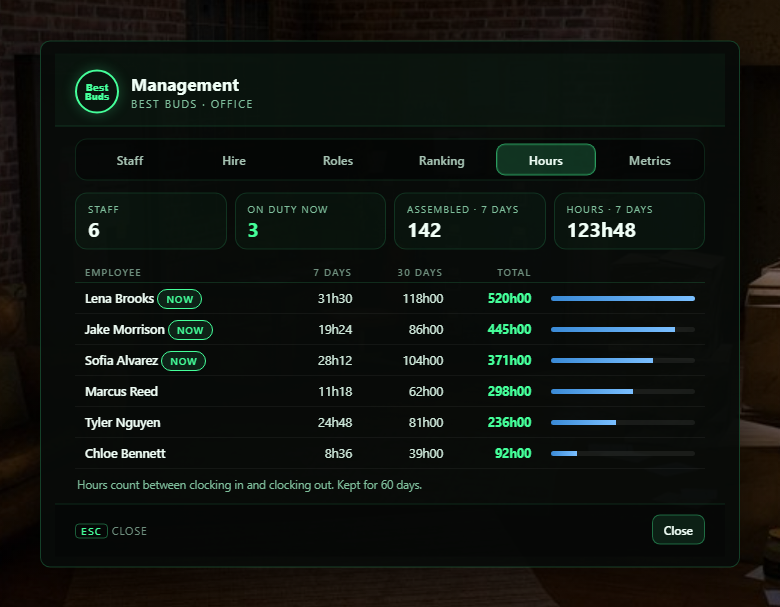Click Chloe Bennett's total hours bar
Screen dimensions: 780x607
tap(623, 453)
